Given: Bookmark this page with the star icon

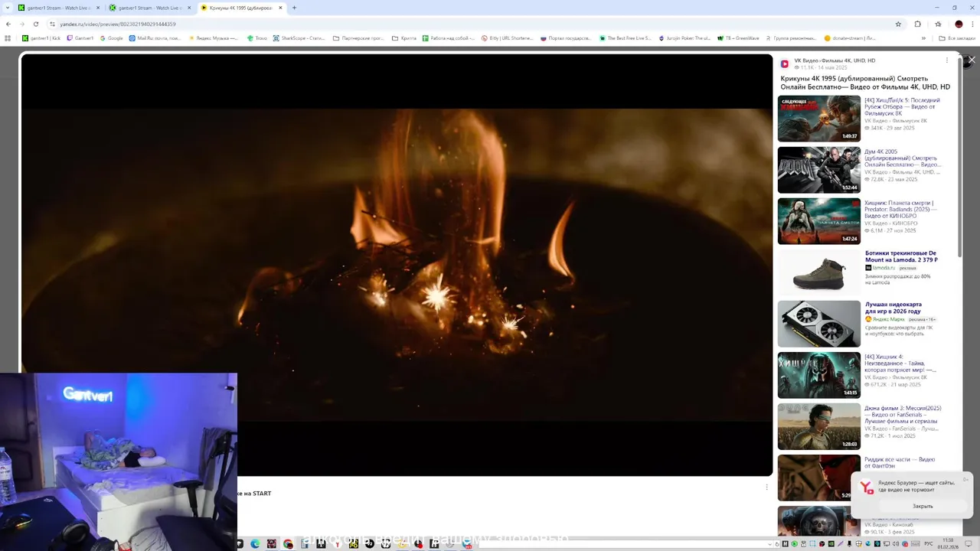Looking at the screenshot, I should coord(898,24).
